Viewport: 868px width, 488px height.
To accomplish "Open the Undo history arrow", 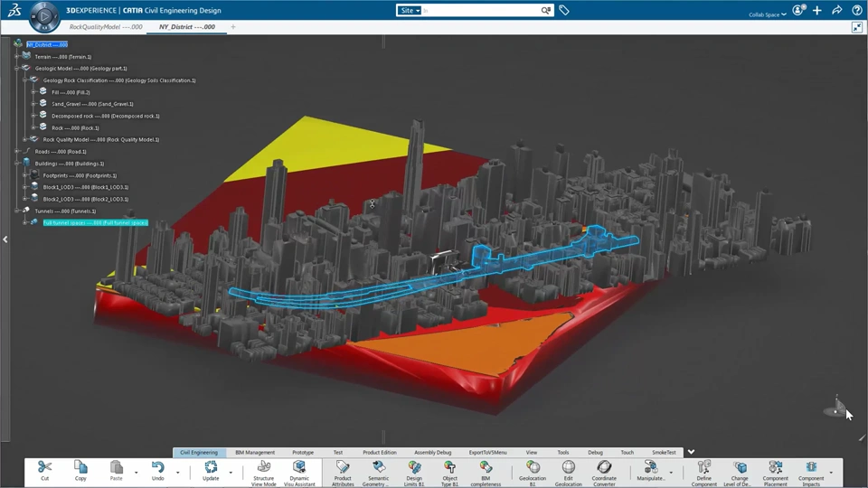I will click(x=178, y=473).
